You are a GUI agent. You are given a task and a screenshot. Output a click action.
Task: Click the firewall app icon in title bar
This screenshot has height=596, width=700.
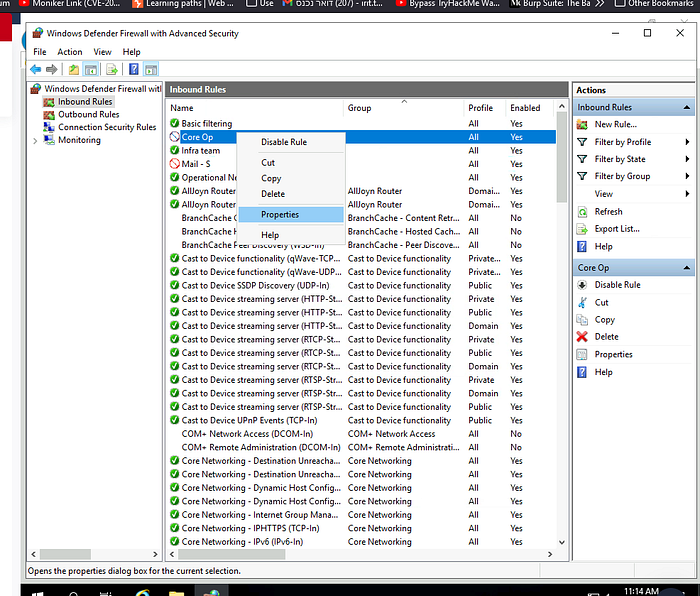(x=38, y=33)
